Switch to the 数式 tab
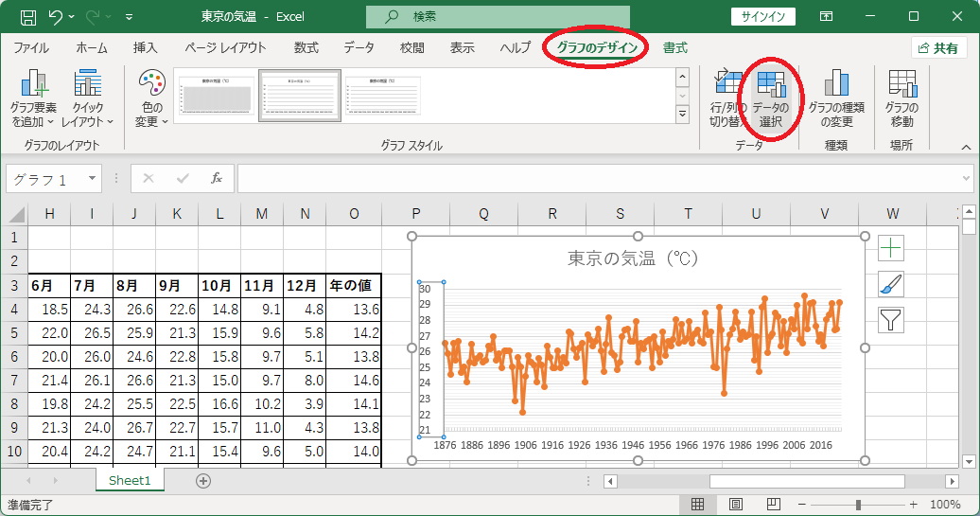This screenshot has width=980, height=516. (306, 48)
